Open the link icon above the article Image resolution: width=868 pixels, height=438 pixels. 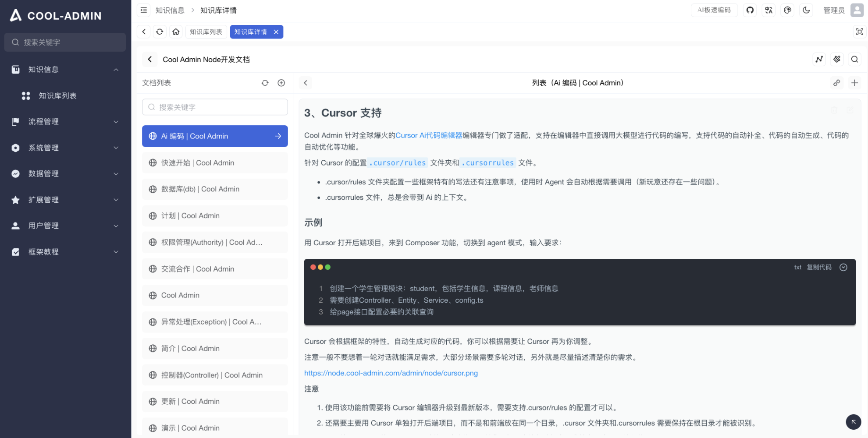tap(837, 82)
